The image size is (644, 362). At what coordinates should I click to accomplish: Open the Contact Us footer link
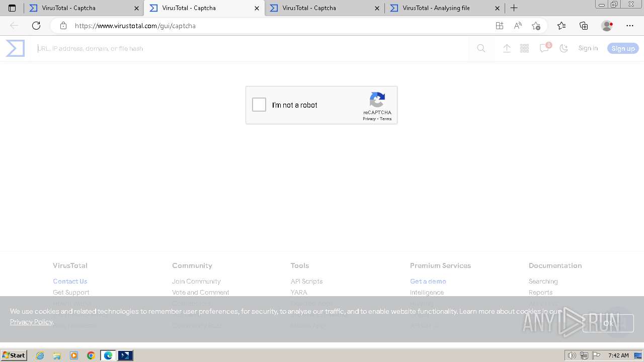pos(70,282)
